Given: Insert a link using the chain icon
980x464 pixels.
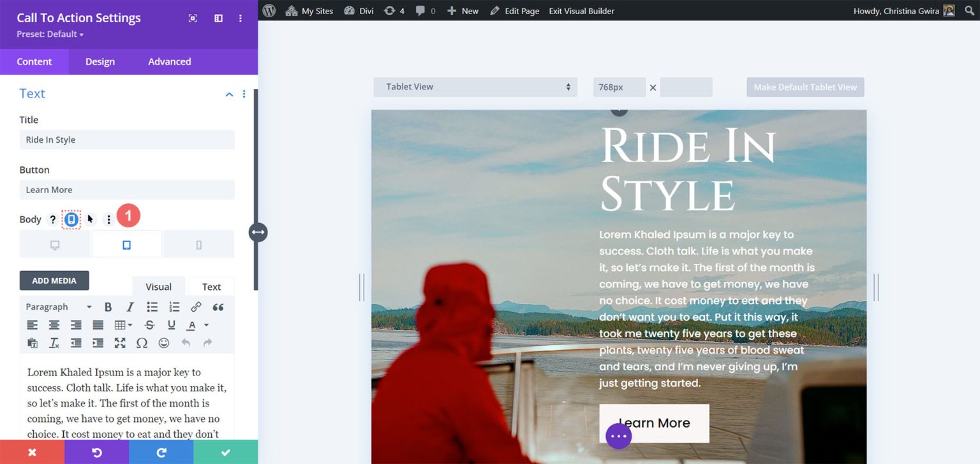Looking at the screenshot, I should (x=196, y=307).
